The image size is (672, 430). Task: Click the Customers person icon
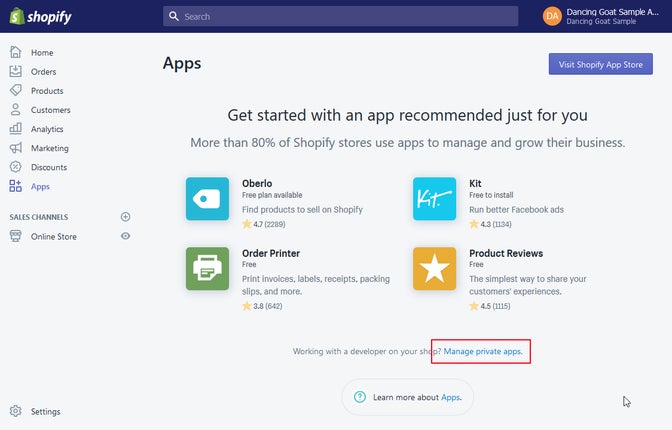15,109
